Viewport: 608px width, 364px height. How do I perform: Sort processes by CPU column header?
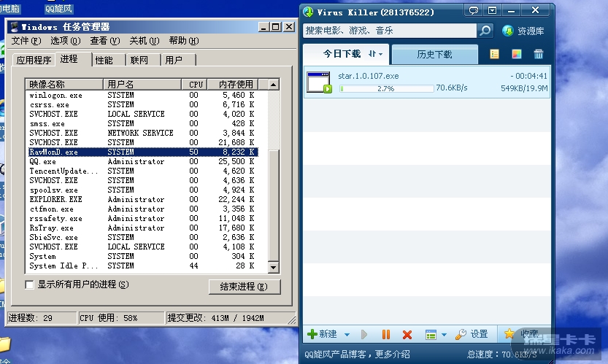tap(194, 85)
